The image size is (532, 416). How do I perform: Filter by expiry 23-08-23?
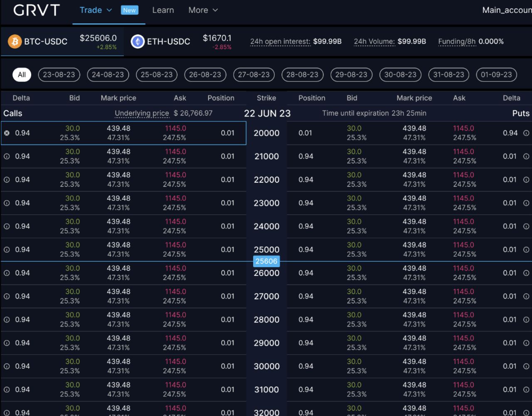click(59, 75)
